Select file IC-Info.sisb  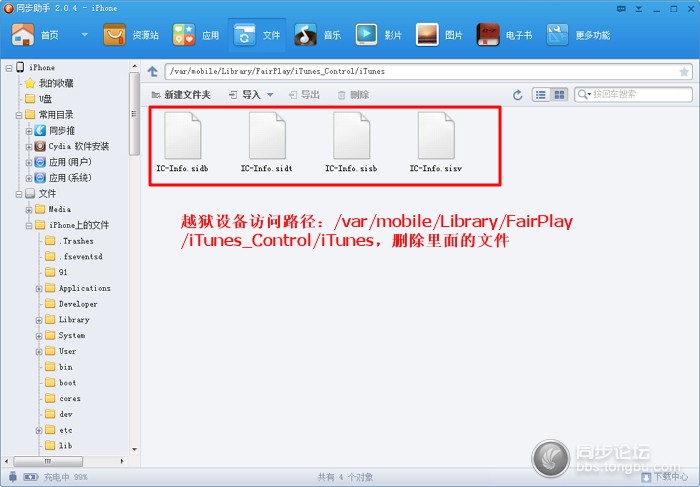point(351,142)
